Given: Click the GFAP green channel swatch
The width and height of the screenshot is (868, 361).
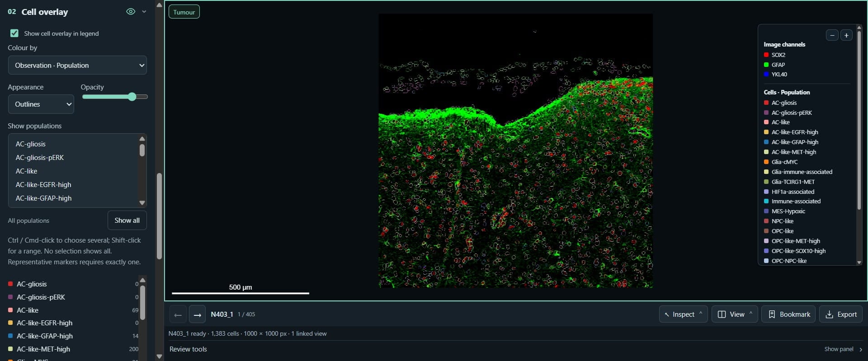Looking at the screenshot, I should coord(766,65).
